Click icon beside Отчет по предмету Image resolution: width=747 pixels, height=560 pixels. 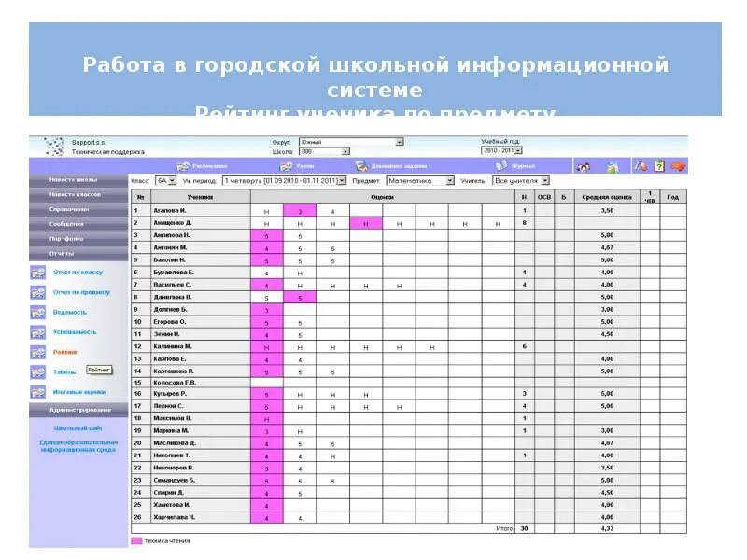37,292
